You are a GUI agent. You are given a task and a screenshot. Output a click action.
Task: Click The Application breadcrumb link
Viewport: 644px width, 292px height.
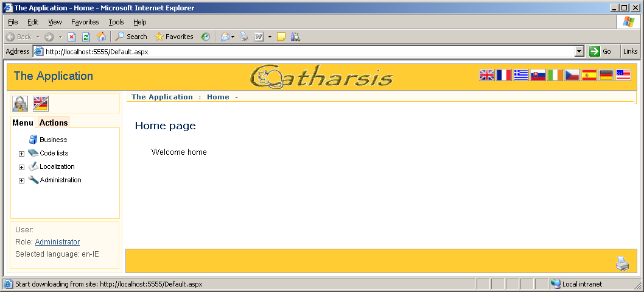pyautogui.click(x=163, y=97)
